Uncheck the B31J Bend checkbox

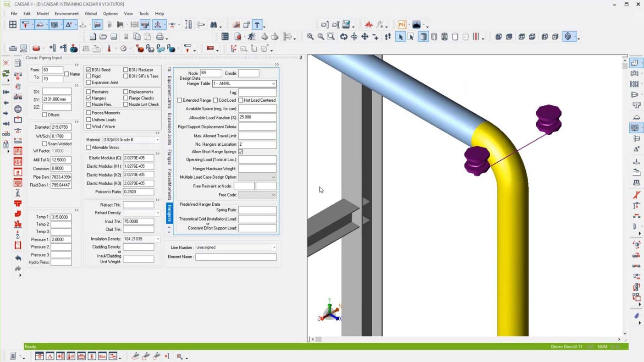(89, 70)
